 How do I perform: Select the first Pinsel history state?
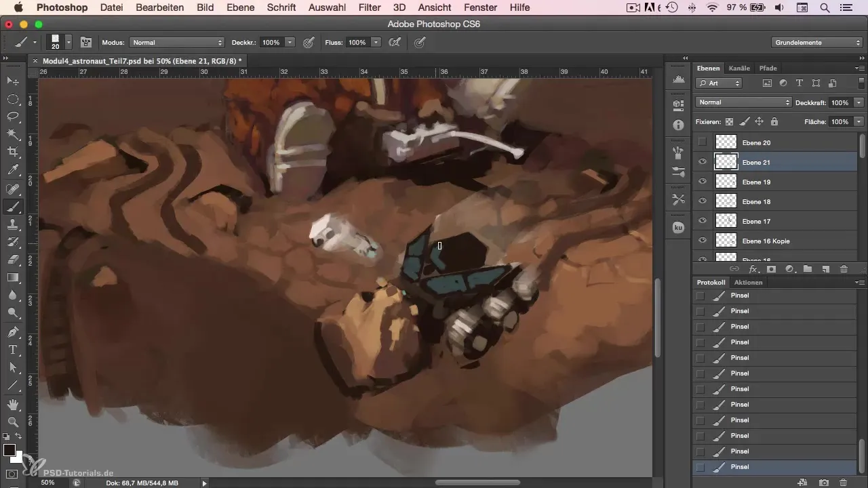tap(774, 296)
